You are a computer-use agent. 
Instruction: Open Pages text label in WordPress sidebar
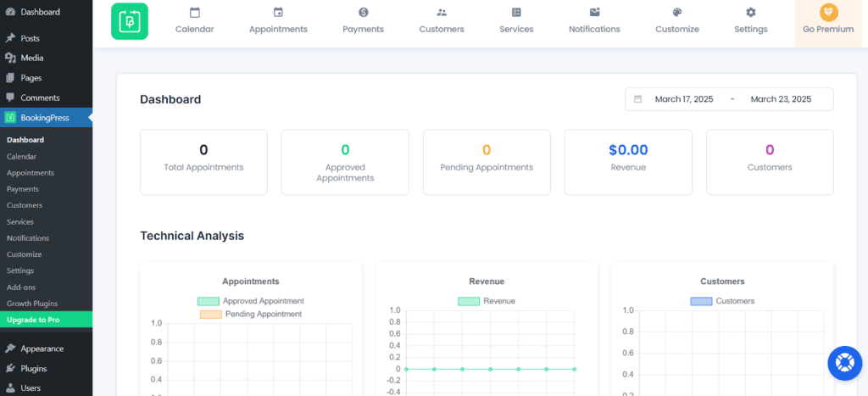(x=31, y=78)
